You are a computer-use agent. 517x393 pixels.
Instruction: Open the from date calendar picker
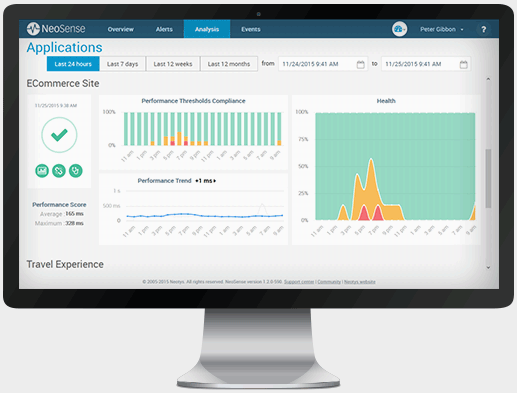click(360, 64)
